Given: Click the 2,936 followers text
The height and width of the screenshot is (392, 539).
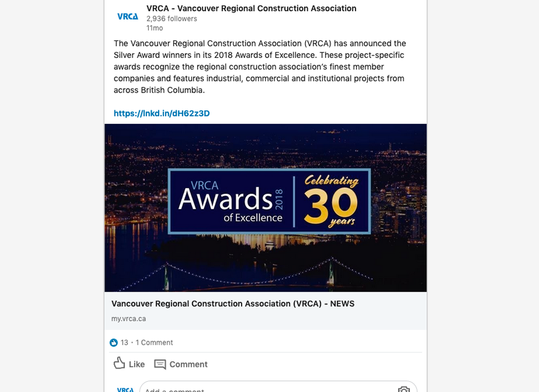Looking at the screenshot, I should 172,19.
